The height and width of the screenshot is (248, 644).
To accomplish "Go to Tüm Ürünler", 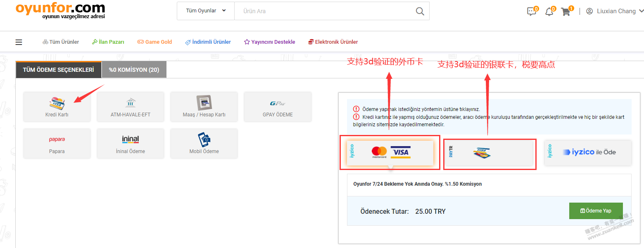I will [x=61, y=42].
